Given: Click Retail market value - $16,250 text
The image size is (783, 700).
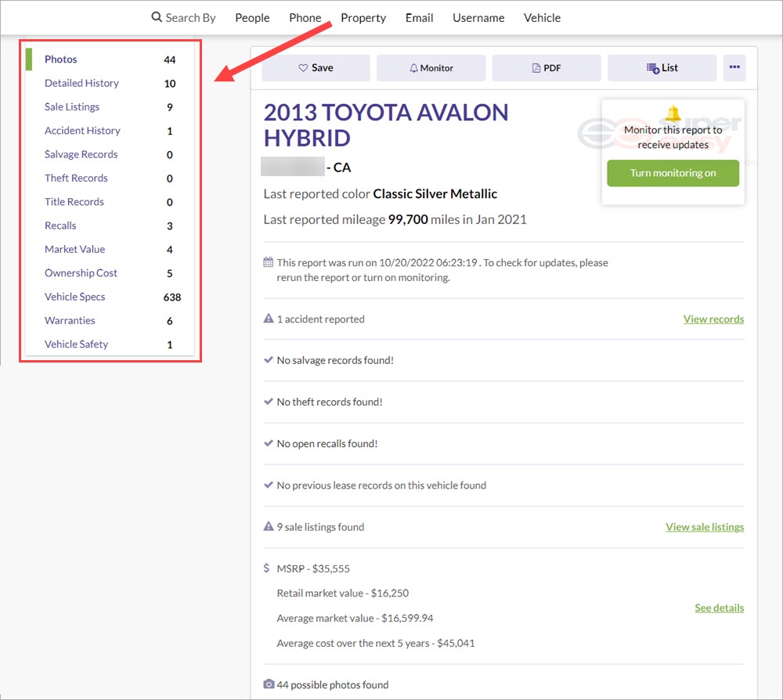Looking at the screenshot, I should 343,594.
